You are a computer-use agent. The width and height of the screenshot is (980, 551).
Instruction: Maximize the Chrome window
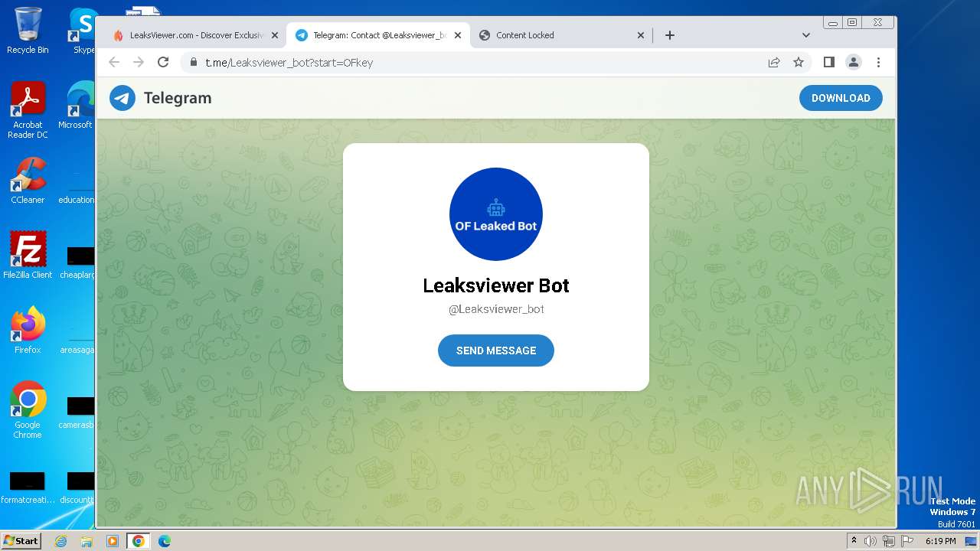(852, 23)
